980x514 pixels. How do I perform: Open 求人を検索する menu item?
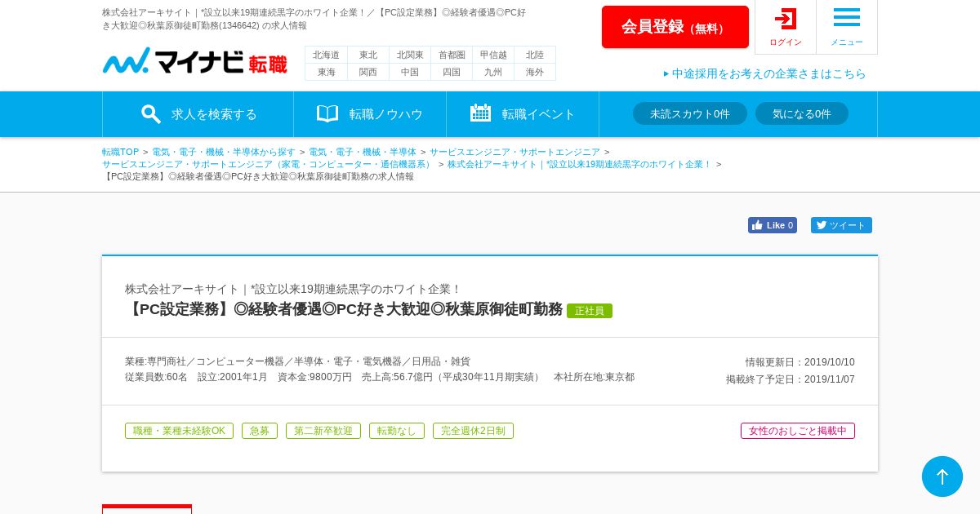(x=198, y=114)
